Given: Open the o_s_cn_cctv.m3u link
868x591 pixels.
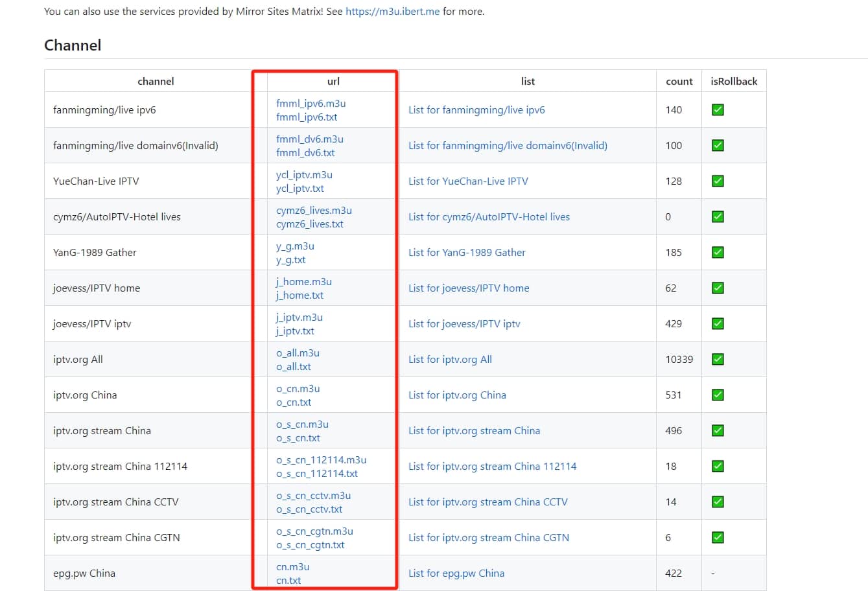Looking at the screenshot, I should point(314,495).
